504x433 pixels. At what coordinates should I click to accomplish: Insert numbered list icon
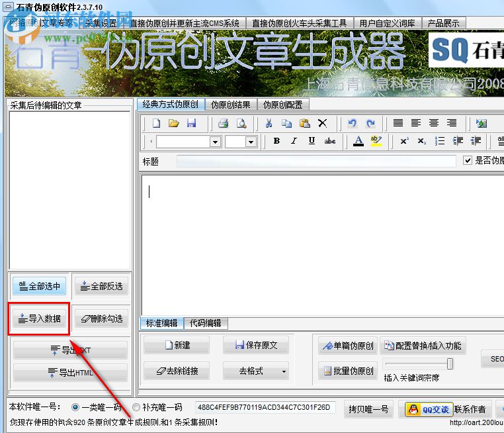tap(440, 141)
